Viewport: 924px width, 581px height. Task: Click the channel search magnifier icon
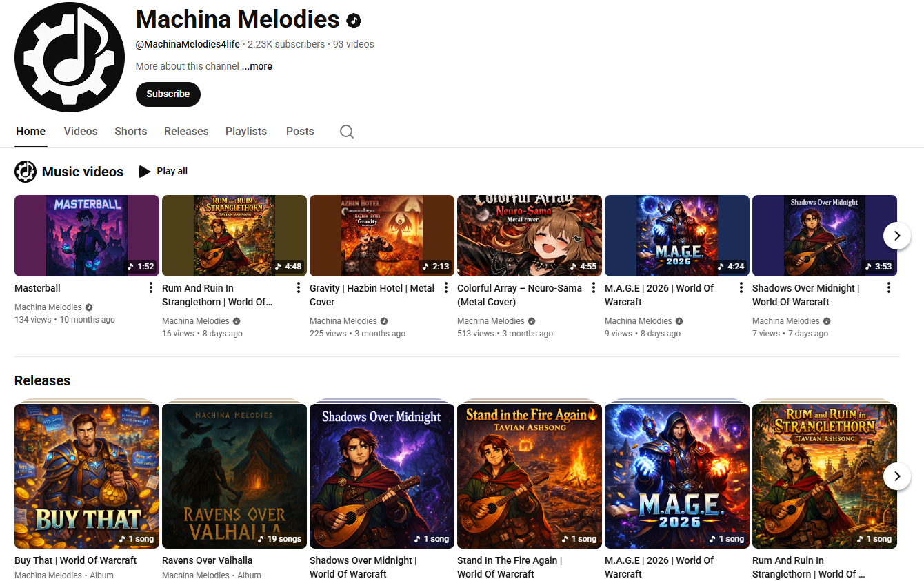point(347,132)
